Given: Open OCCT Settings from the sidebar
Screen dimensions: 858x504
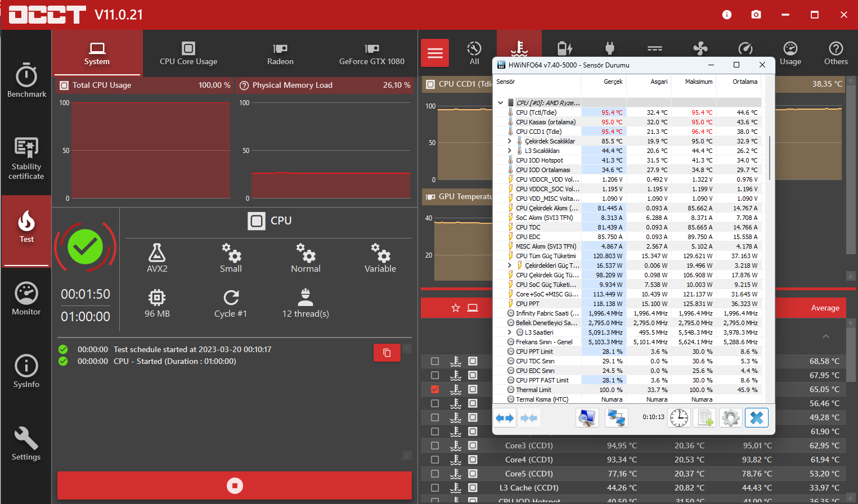Looking at the screenshot, I should 26,444.
